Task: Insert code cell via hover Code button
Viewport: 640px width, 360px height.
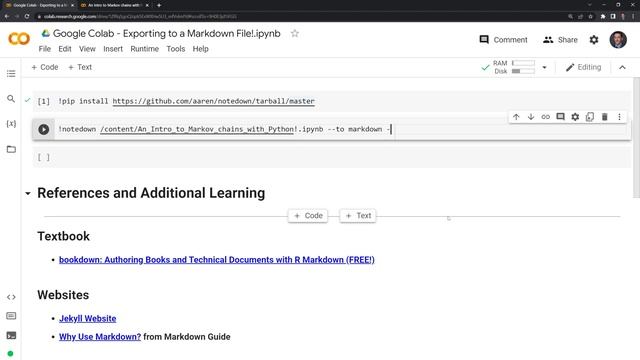Action: pyautogui.click(x=308, y=216)
